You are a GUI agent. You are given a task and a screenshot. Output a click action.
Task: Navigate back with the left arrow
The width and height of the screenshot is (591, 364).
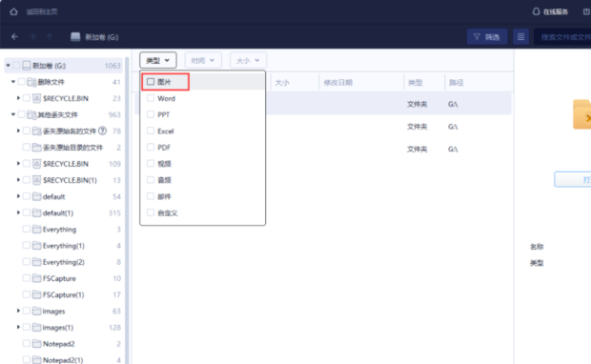pos(14,36)
